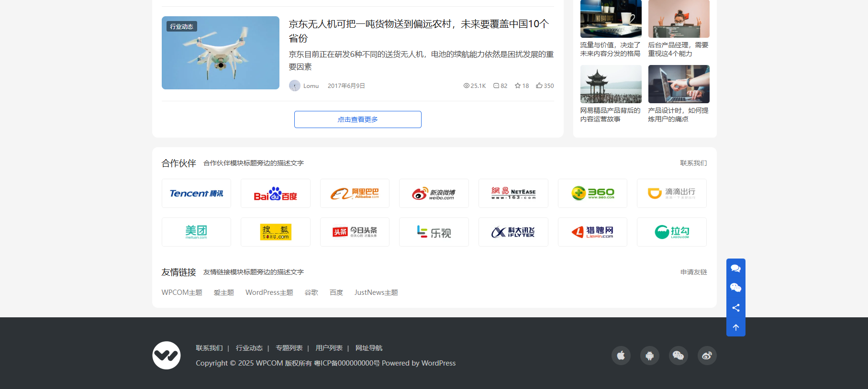Open the NetEase partner logo
This screenshot has height=389, width=868.
(513, 193)
